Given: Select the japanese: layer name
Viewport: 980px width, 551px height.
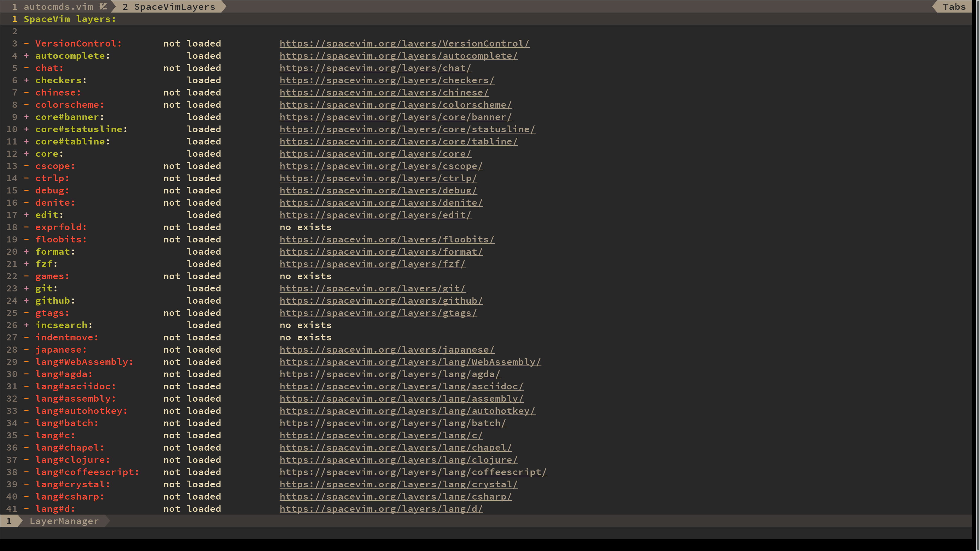Looking at the screenshot, I should (61, 350).
